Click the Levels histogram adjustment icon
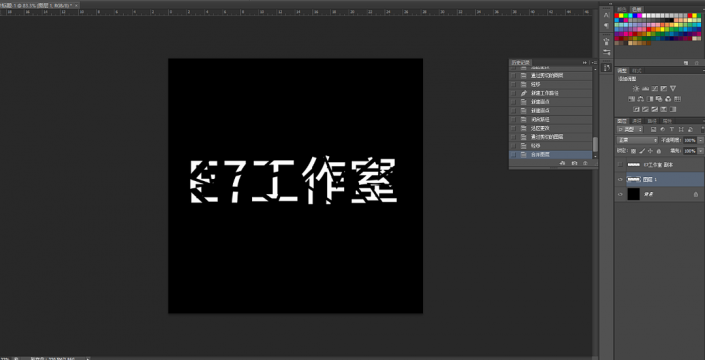 point(644,88)
